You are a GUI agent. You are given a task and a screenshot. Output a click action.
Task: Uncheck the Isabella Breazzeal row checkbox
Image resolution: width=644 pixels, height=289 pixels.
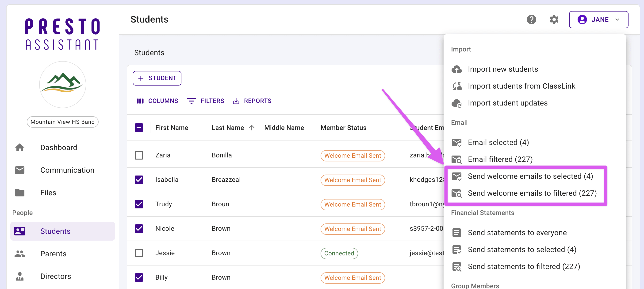(x=139, y=180)
